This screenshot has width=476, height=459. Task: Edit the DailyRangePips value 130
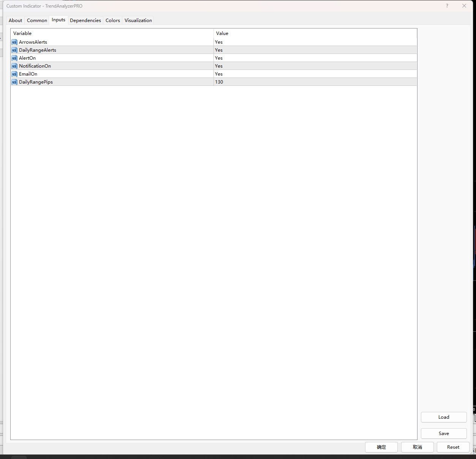pos(315,82)
